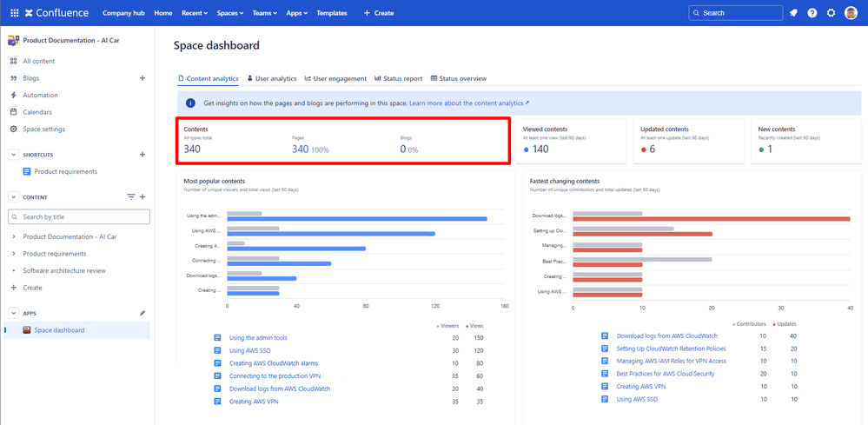868x425 pixels.
Task: Click the 340 pages count link
Action: coord(300,149)
